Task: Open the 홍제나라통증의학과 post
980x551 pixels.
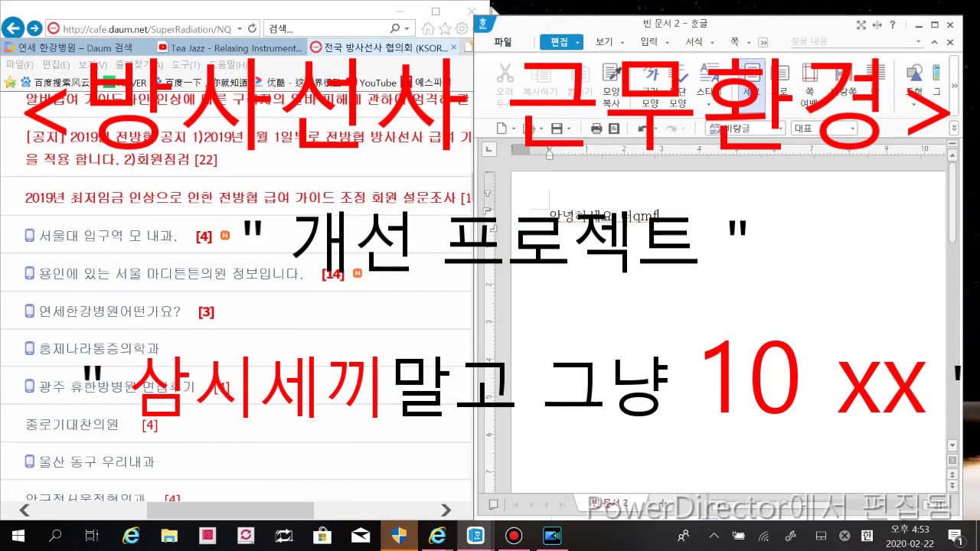Action: (99, 349)
